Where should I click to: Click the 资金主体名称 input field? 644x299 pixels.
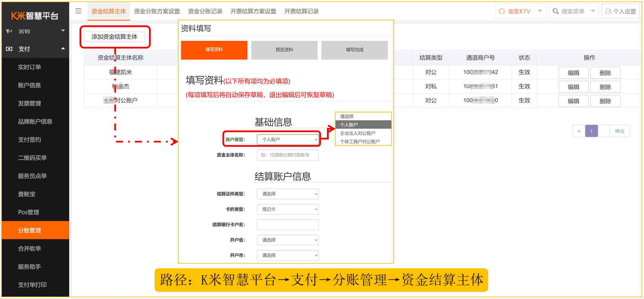pyautogui.click(x=288, y=155)
